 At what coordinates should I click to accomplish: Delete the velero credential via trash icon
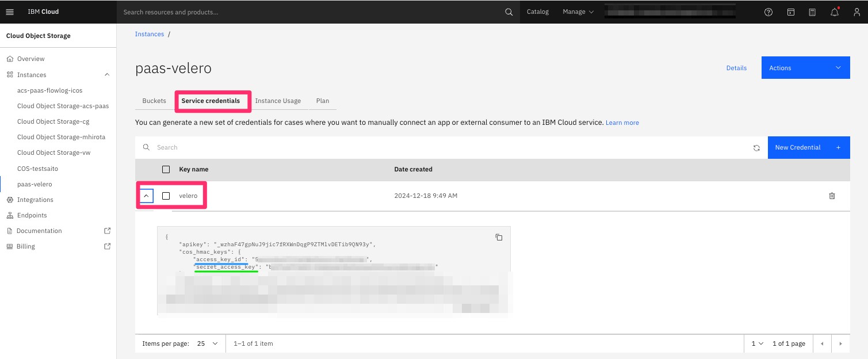click(x=832, y=196)
